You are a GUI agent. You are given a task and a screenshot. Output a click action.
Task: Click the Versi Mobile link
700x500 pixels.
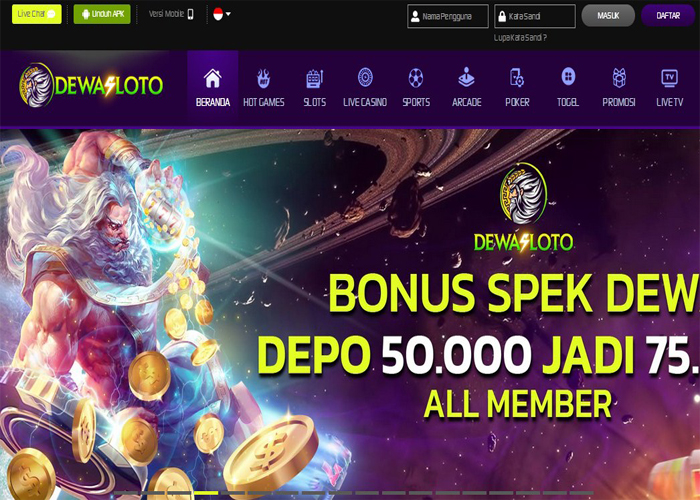pyautogui.click(x=171, y=14)
